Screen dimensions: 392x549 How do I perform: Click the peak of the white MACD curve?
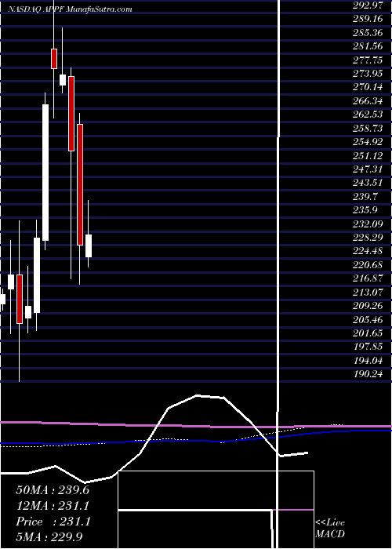(x=197, y=396)
